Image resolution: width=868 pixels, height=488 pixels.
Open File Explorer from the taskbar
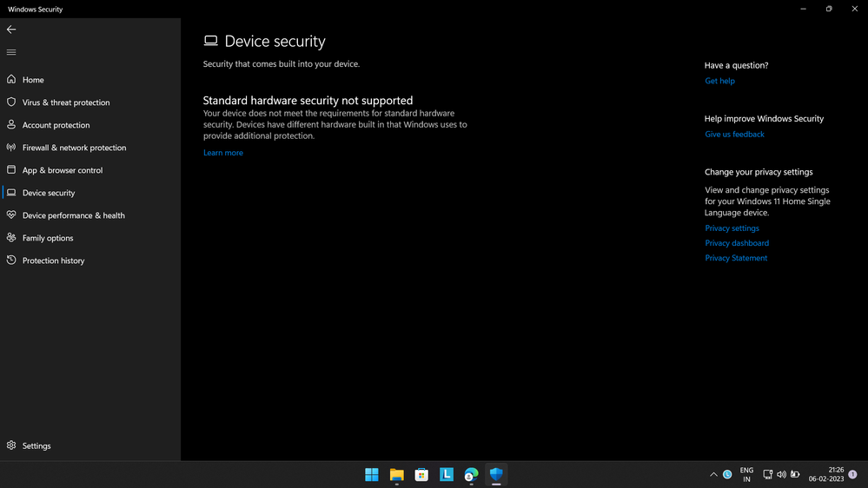[x=396, y=475]
